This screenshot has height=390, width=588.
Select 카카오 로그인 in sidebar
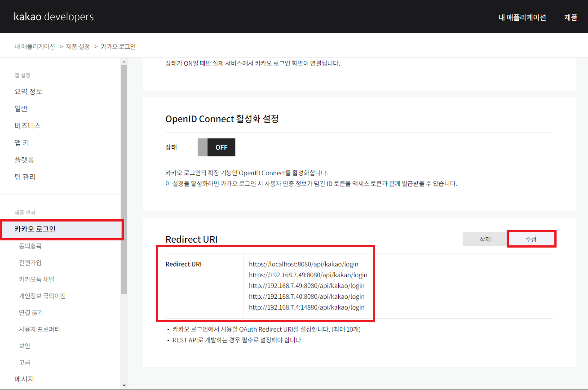(x=61, y=229)
